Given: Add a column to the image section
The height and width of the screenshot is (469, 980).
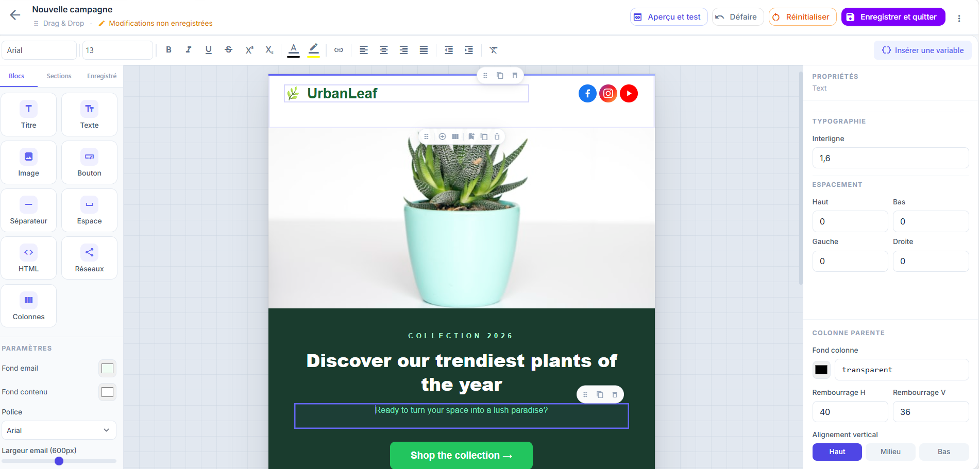Looking at the screenshot, I should pyautogui.click(x=442, y=136).
